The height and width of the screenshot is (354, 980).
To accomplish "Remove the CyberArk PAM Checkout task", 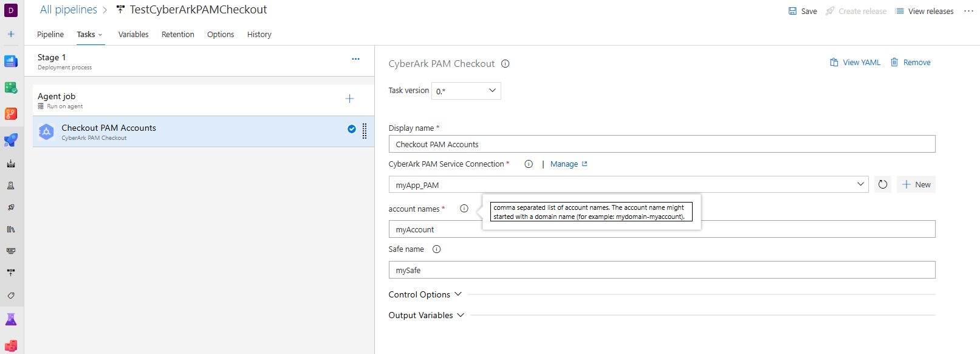I will click(x=911, y=63).
